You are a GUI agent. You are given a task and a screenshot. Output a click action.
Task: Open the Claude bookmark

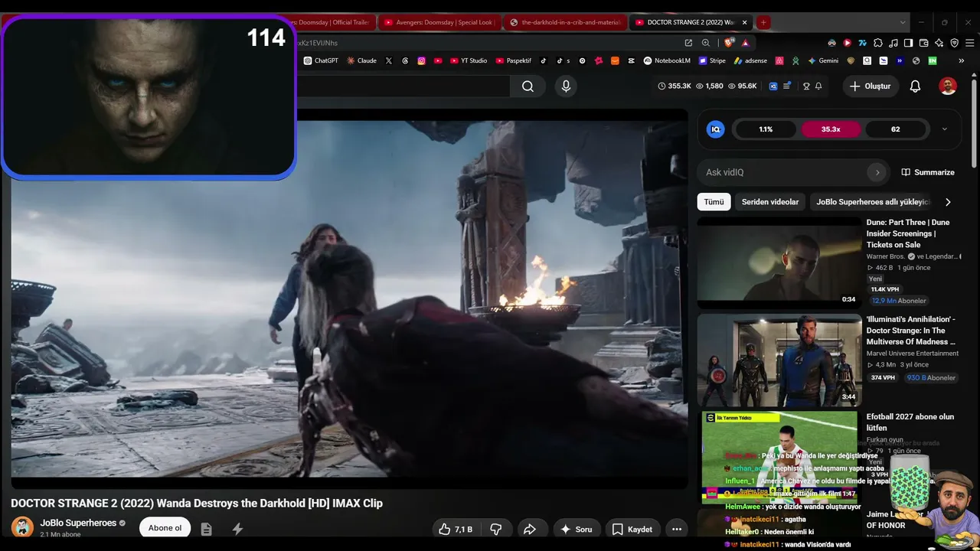(x=361, y=60)
